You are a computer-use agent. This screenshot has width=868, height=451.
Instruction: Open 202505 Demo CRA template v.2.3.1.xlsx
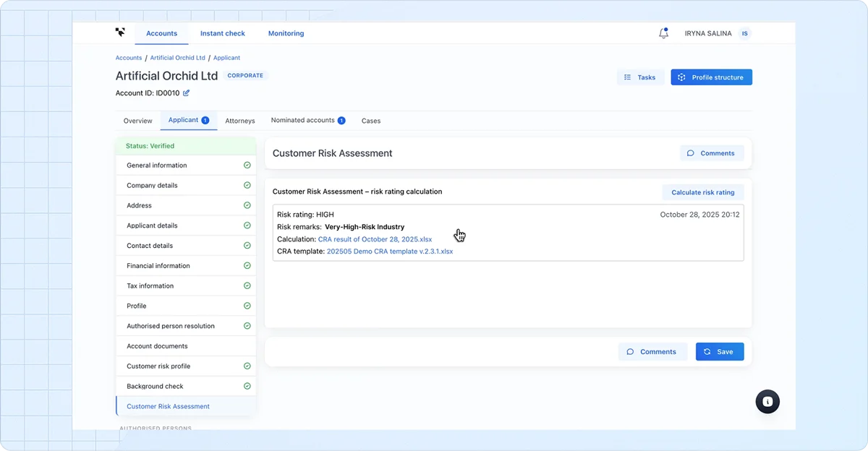(390, 252)
